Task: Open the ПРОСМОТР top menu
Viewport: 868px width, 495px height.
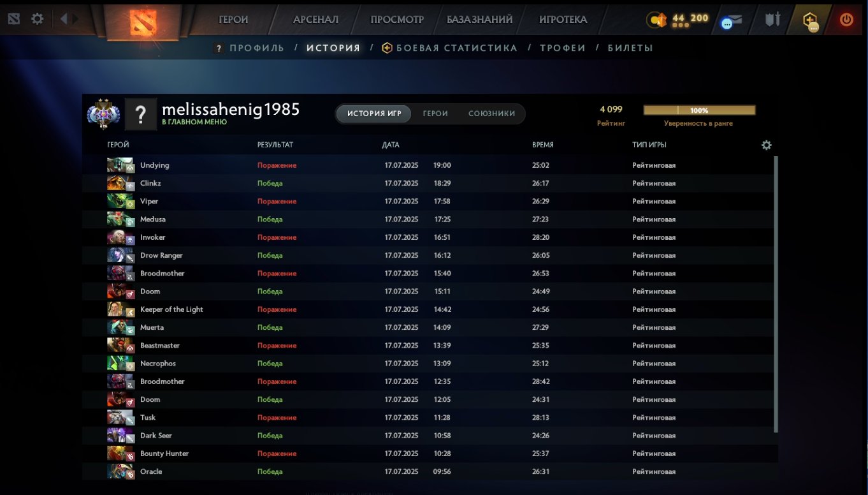Action: [397, 20]
